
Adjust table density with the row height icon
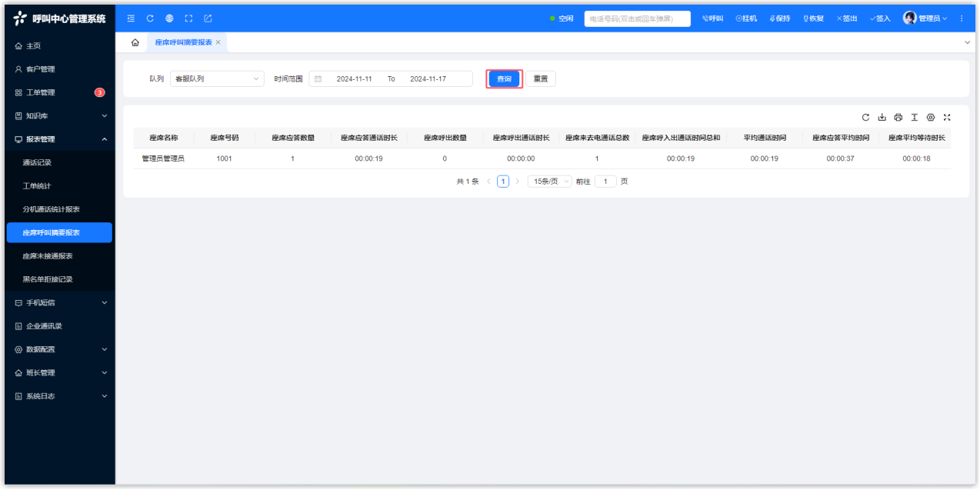coord(915,118)
